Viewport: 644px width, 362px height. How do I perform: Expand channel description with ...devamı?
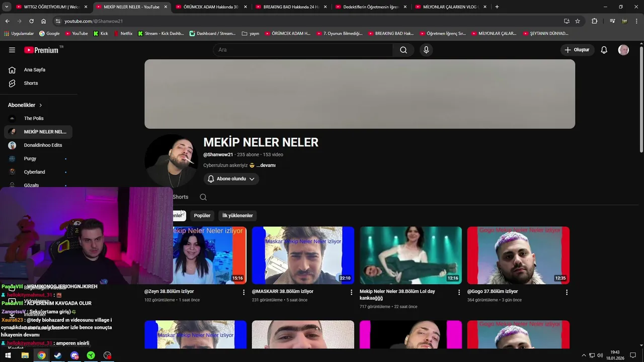(x=266, y=165)
